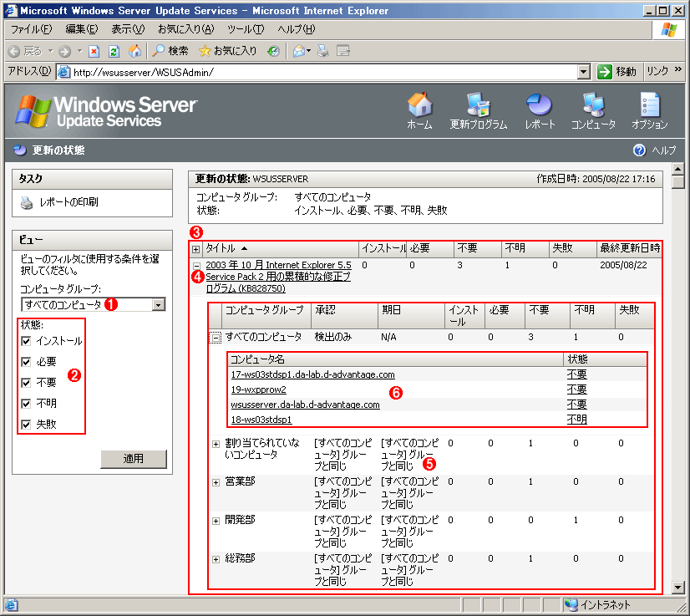Screen dimensions: 690x616
Task: Click the 不要 status link for 19-wxpprow2
Action: point(577,389)
